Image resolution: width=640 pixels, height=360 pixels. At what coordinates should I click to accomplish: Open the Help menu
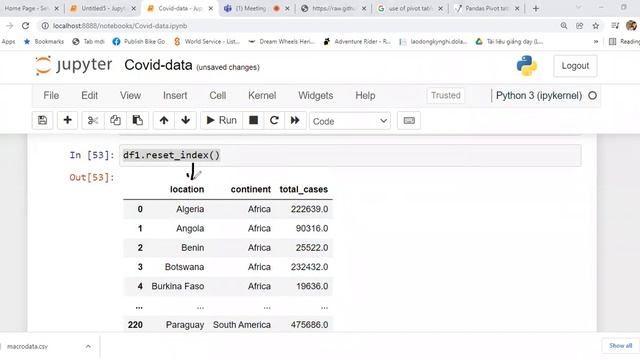pos(365,96)
